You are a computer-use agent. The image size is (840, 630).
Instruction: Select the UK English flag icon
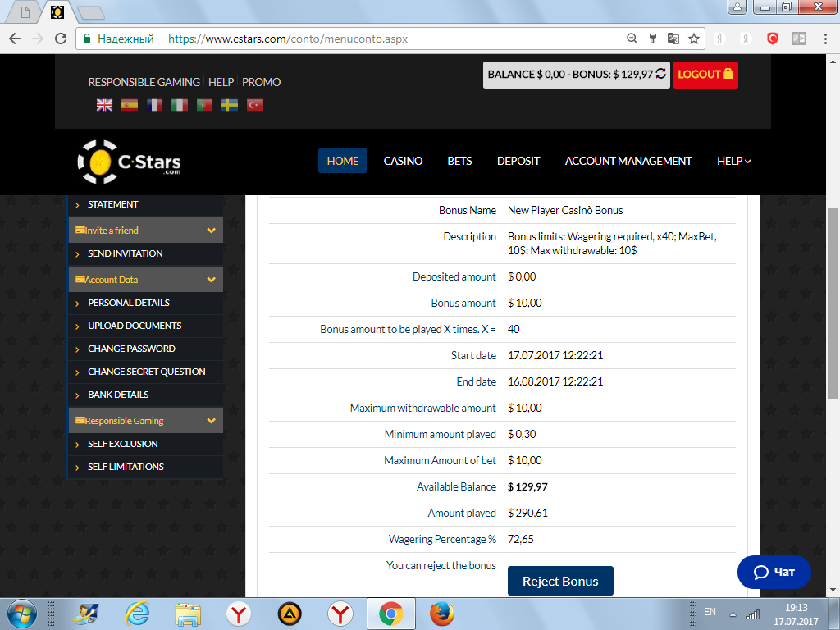pos(105,105)
